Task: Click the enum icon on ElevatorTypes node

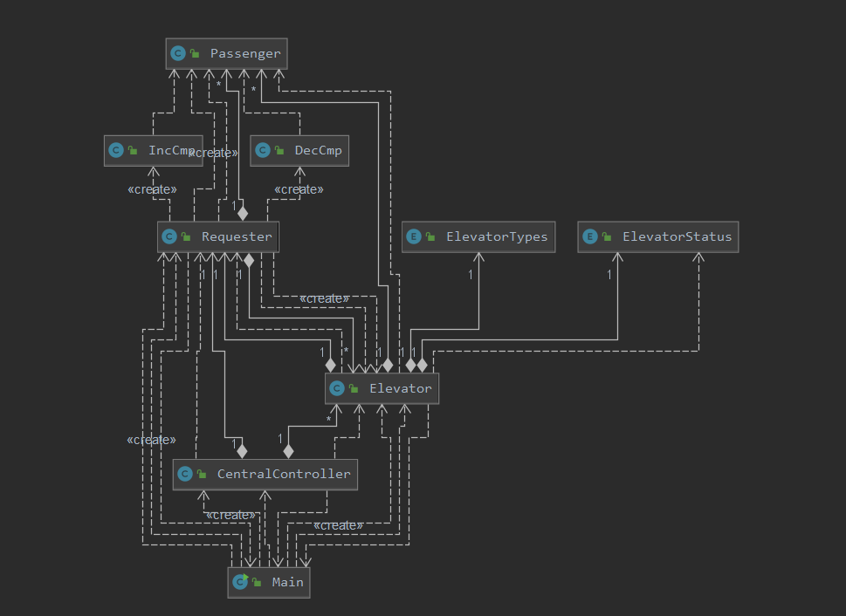Action: [x=414, y=236]
